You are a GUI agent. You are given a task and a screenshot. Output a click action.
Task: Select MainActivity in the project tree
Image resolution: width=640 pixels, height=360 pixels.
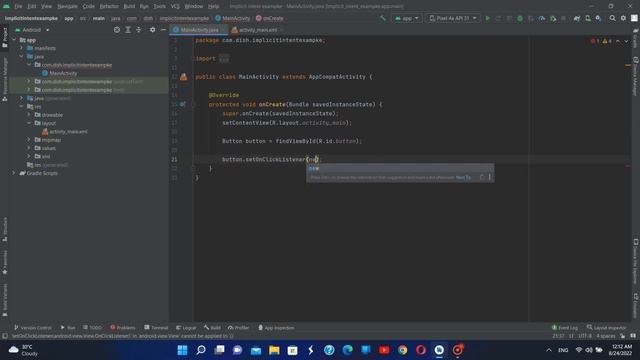(x=59, y=73)
